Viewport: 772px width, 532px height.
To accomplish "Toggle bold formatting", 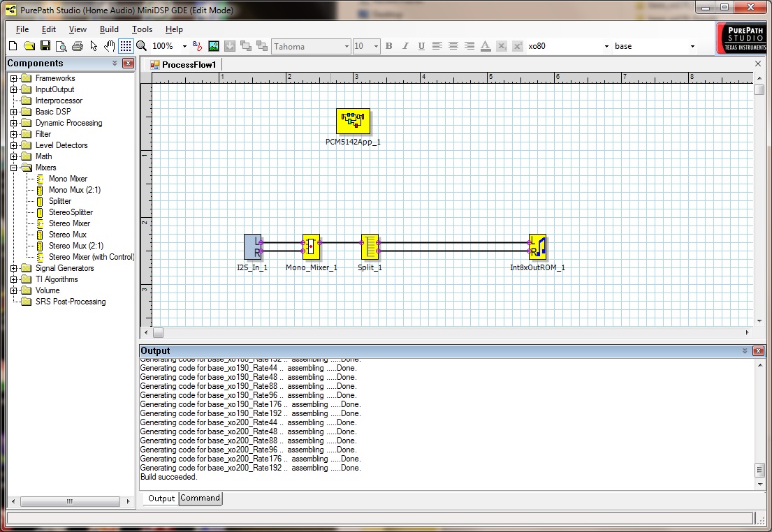I will (x=389, y=46).
